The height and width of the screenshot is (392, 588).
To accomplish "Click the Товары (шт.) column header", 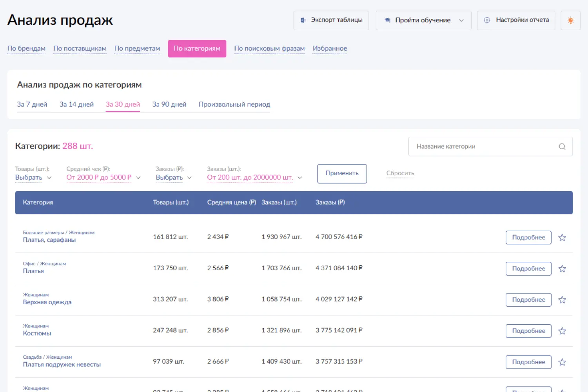I will (x=171, y=202).
